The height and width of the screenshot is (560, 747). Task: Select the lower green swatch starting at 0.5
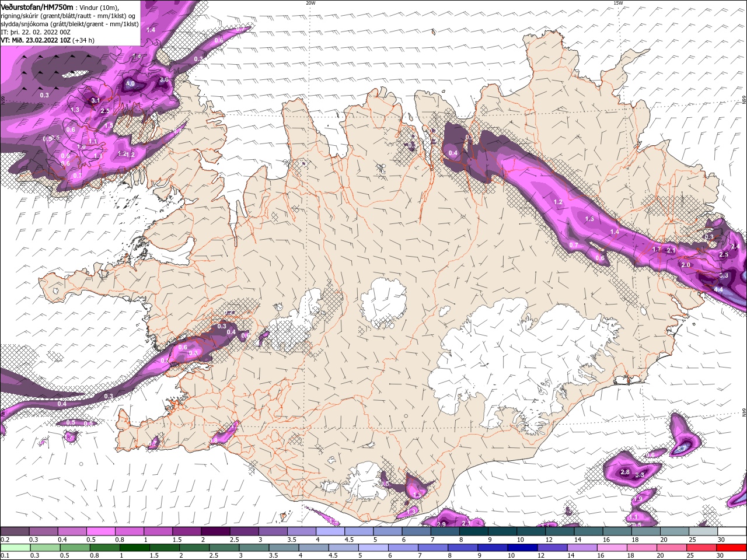coord(74,548)
